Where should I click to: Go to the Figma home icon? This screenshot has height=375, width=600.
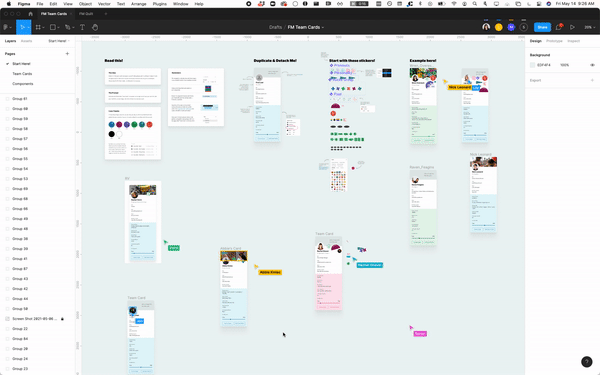tap(31, 14)
